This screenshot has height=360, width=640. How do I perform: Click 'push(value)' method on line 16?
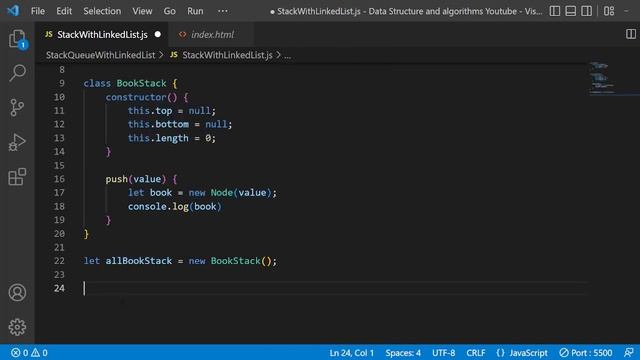coord(136,179)
